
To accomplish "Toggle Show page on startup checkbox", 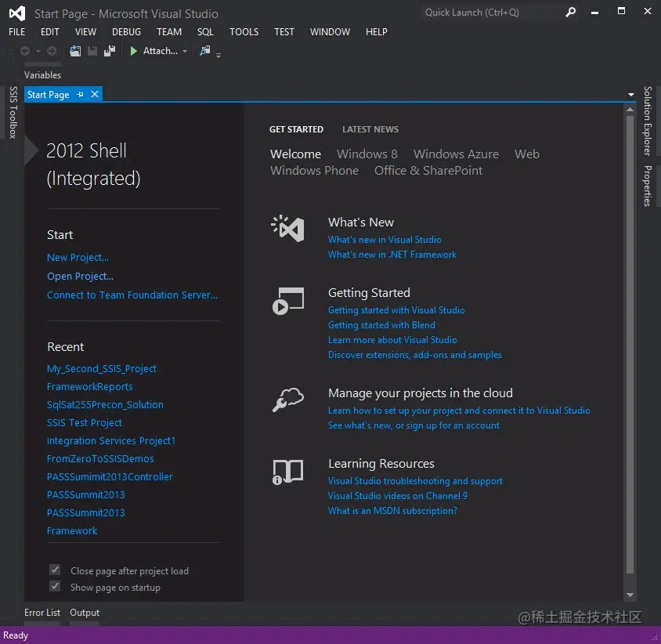I will [55, 586].
